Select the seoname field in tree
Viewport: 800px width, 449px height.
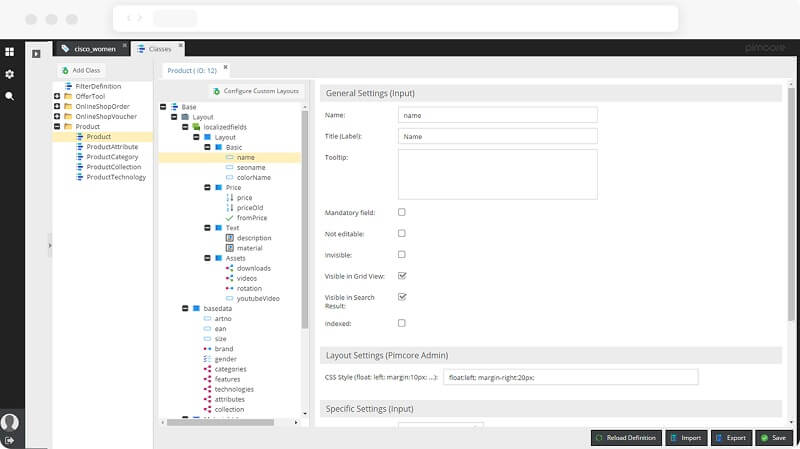click(x=251, y=167)
